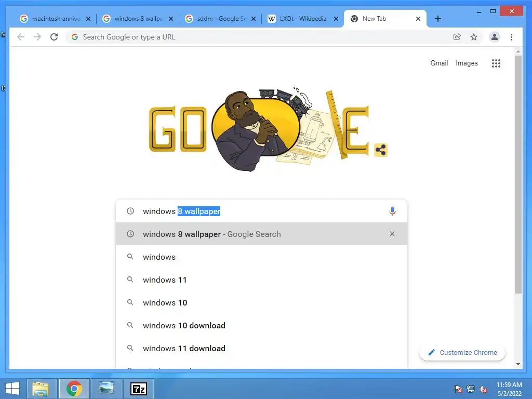Go forward with the forward arrow
The image size is (532, 399).
click(x=37, y=37)
